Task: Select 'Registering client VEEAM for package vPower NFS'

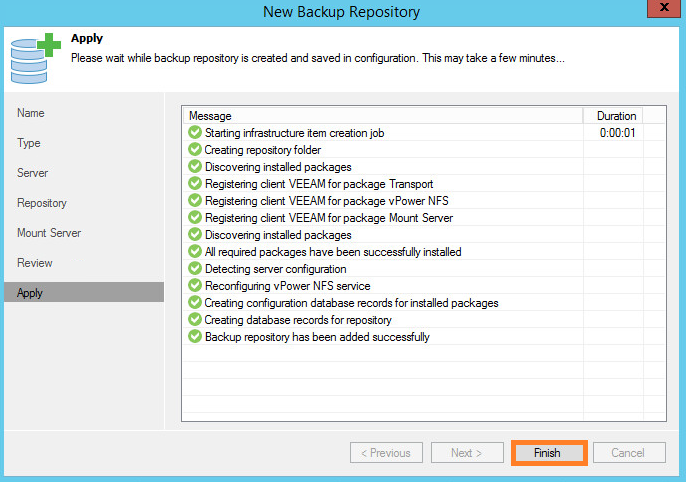Action: (x=327, y=201)
